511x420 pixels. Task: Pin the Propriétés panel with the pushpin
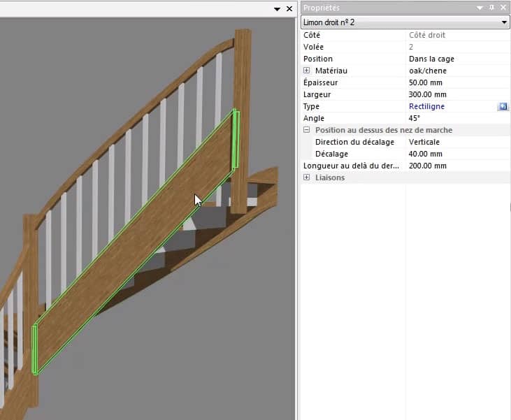[x=492, y=8]
